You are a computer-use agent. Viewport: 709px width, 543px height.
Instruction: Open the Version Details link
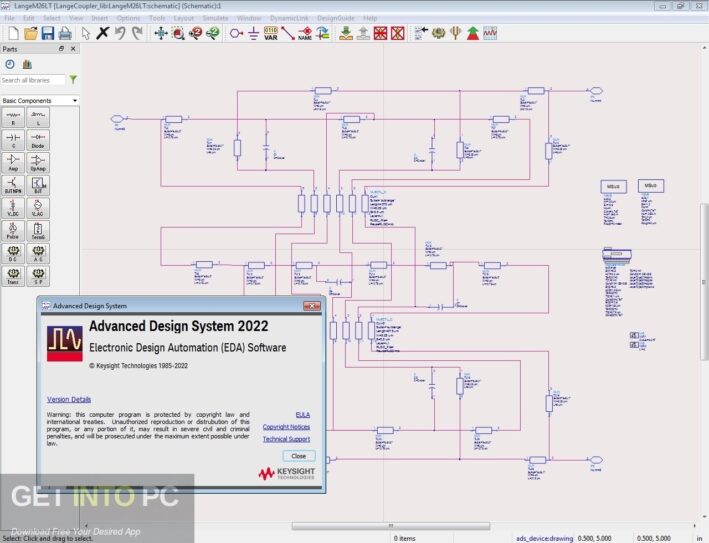tap(69, 399)
